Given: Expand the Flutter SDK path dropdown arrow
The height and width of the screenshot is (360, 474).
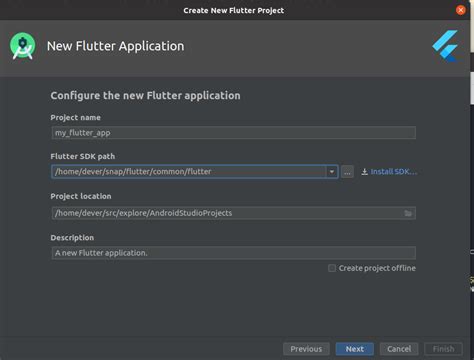Looking at the screenshot, I should [x=332, y=172].
